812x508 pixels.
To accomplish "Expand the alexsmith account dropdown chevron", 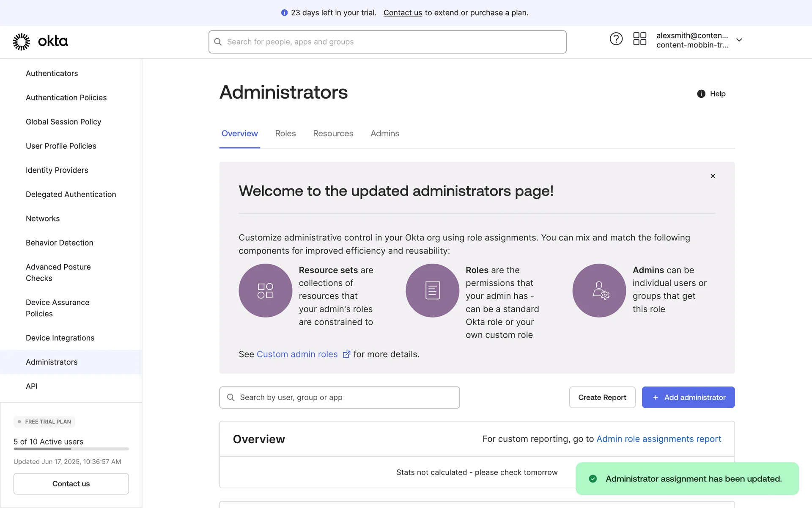I will [739, 40].
